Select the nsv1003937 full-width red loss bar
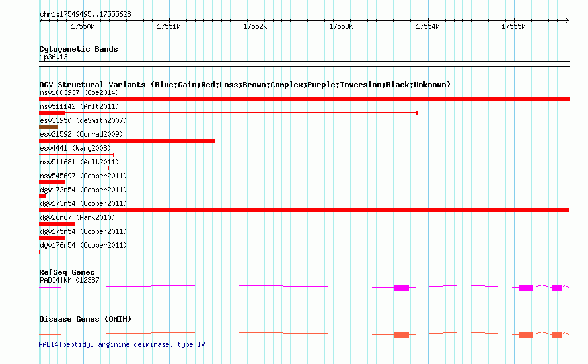 (x=304, y=99)
